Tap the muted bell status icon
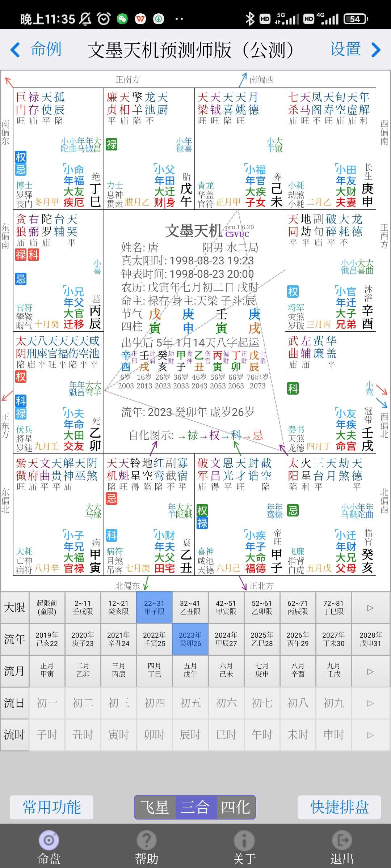 tap(85, 18)
